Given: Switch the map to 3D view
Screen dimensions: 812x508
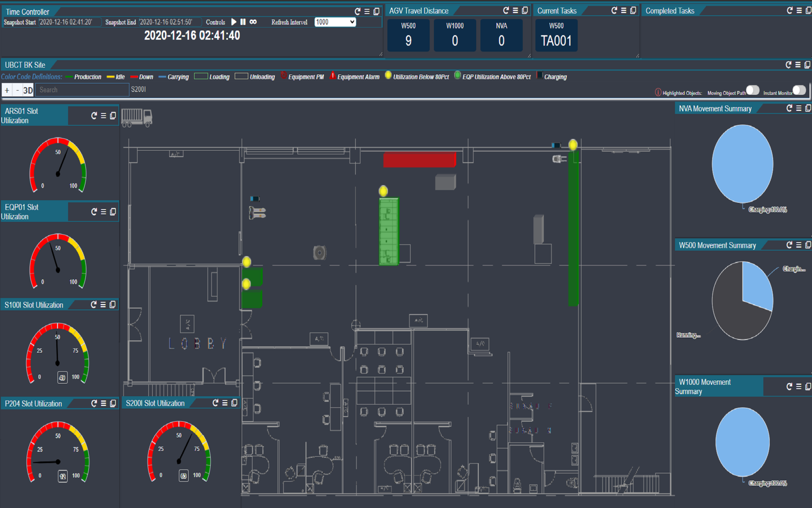Looking at the screenshot, I should 28,90.
